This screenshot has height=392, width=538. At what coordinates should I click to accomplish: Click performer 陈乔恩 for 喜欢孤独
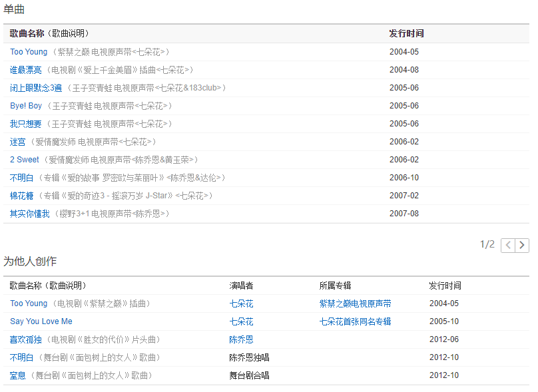[241, 339]
